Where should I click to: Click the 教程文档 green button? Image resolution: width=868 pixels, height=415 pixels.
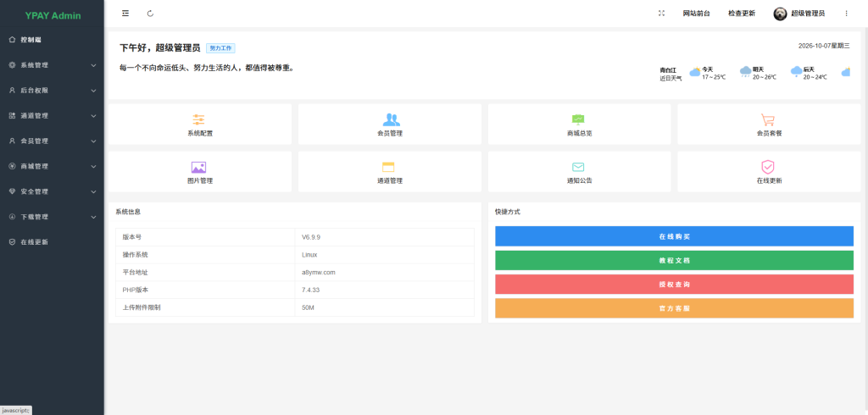pyautogui.click(x=674, y=260)
